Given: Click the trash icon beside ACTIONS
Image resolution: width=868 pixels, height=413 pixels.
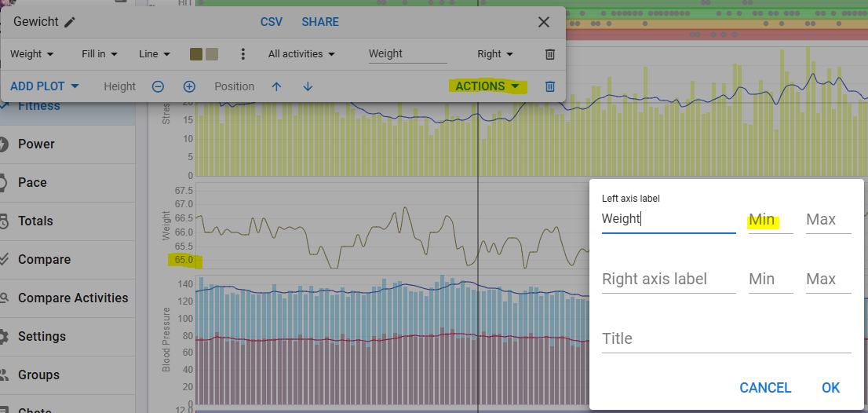Looking at the screenshot, I should (550, 86).
